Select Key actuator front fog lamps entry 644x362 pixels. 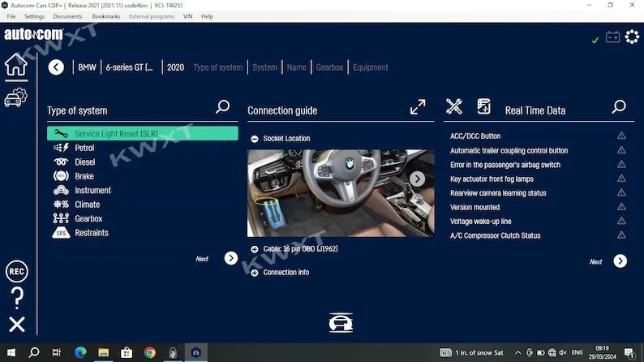[492, 179]
